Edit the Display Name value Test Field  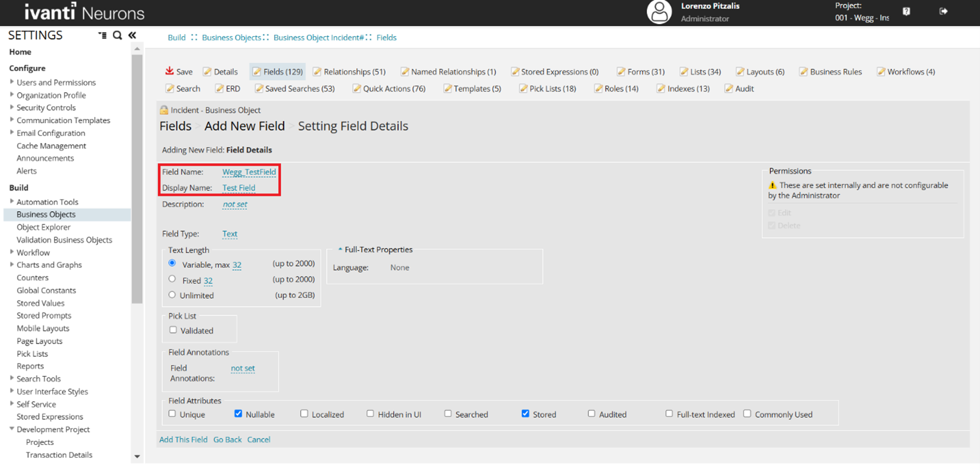[239, 188]
